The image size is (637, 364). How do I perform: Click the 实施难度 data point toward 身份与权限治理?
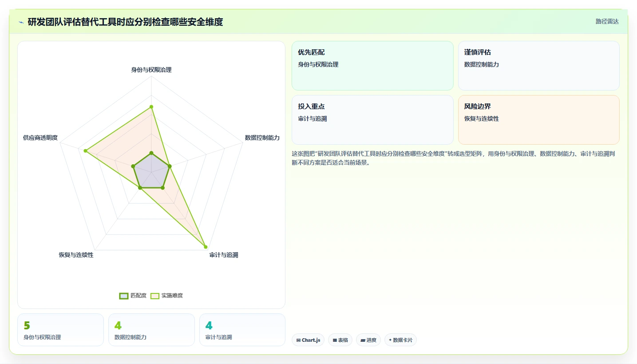[x=151, y=107]
